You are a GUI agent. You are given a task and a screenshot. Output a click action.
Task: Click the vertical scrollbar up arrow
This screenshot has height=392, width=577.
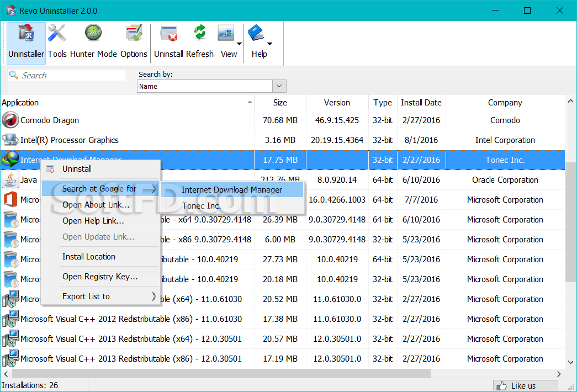[x=571, y=101]
